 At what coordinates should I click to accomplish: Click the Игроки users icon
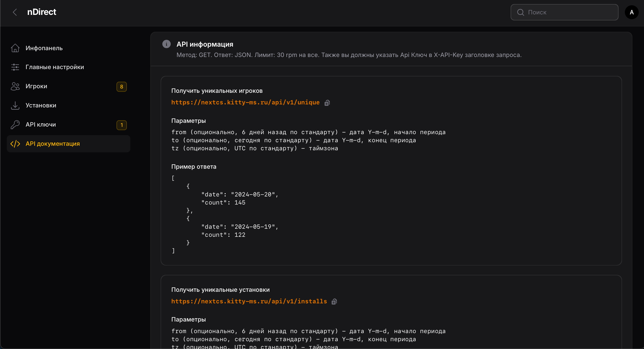[15, 86]
